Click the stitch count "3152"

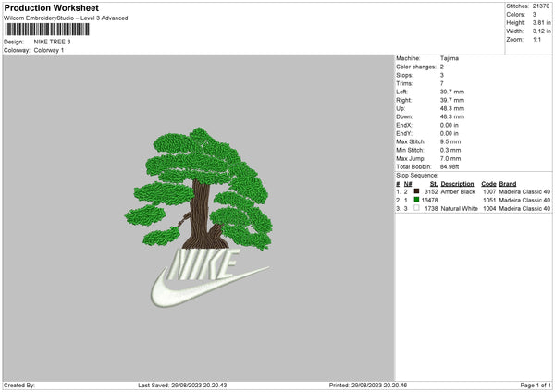(x=431, y=191)
